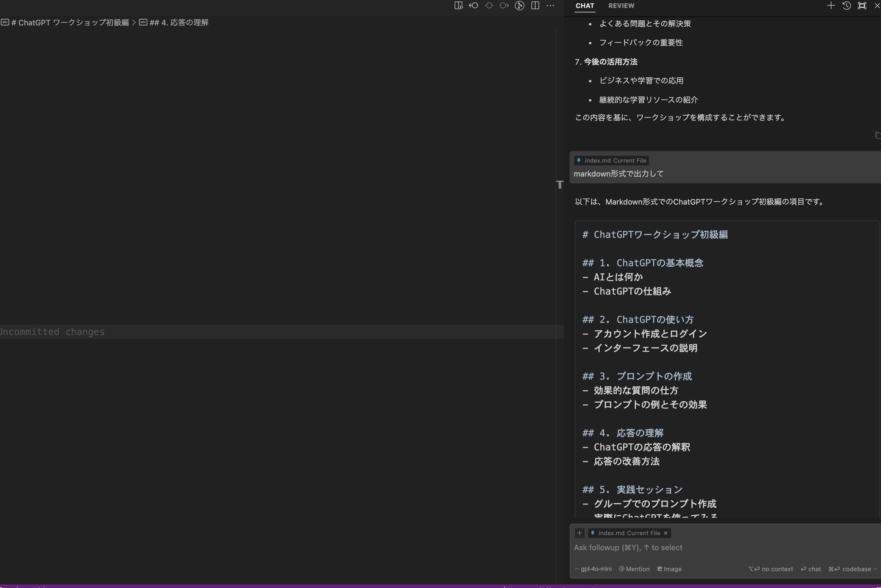Click the @ Mention button
The height and width of the screenshot is (588, 881).
click(x=634, y=569)
